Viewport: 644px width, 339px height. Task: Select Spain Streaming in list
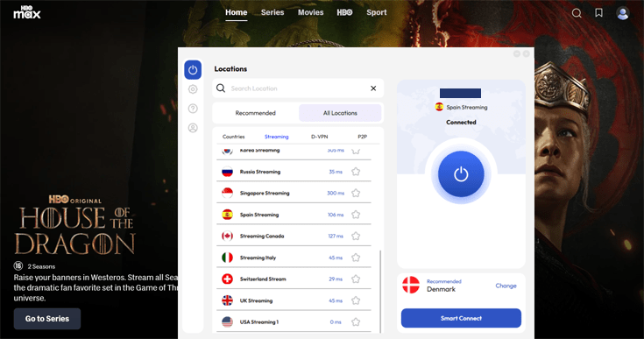coord(294,215)
